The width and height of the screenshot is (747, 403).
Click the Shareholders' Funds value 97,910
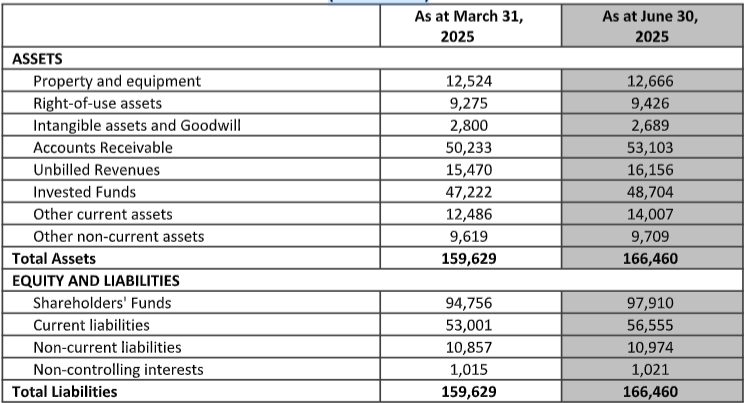coord(650,303)
